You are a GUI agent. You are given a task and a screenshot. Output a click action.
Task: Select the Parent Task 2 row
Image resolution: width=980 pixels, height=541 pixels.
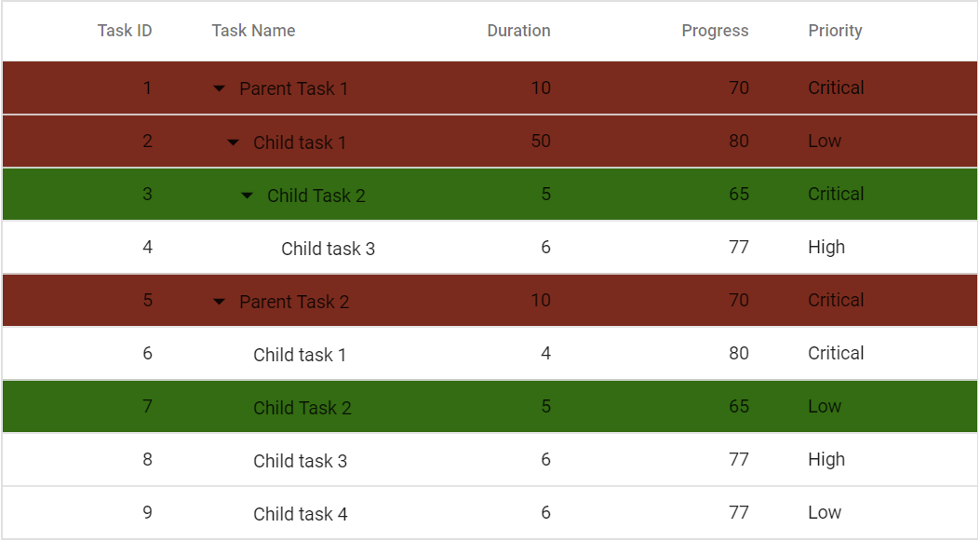click(293, 301)
